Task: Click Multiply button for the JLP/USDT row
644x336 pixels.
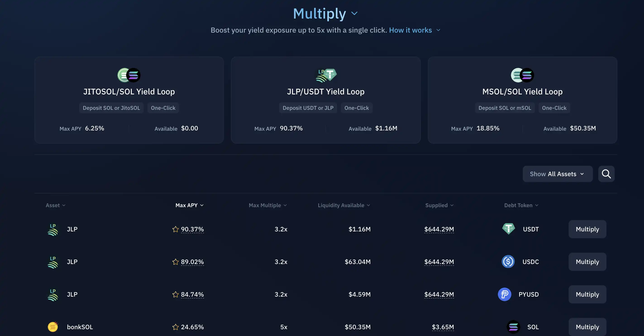Action: coord(587,229)
